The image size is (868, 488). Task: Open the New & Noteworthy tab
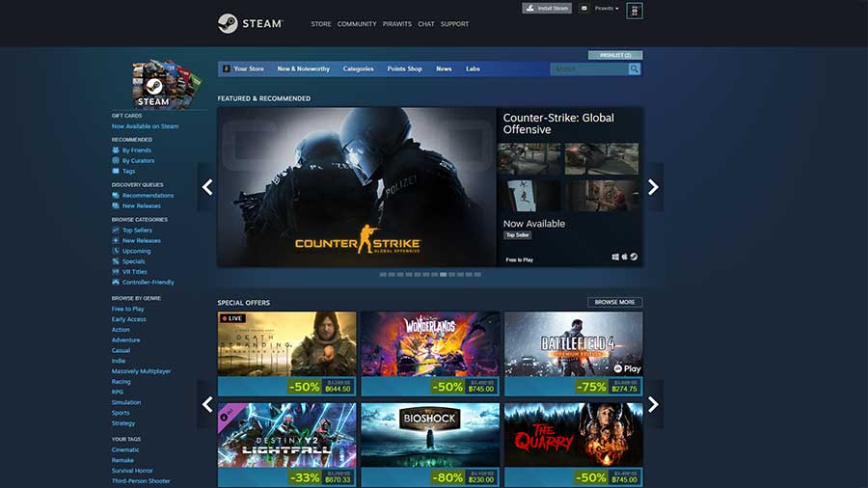(304, 68)
